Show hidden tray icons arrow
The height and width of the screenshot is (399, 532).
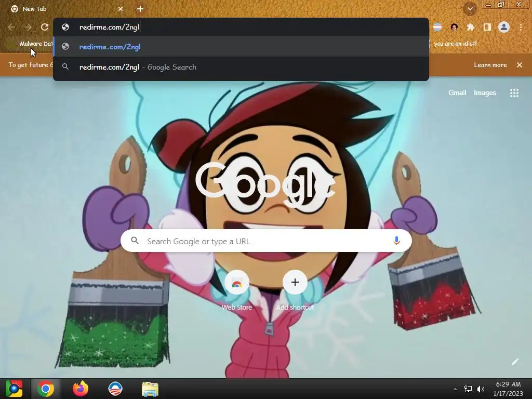455,389
